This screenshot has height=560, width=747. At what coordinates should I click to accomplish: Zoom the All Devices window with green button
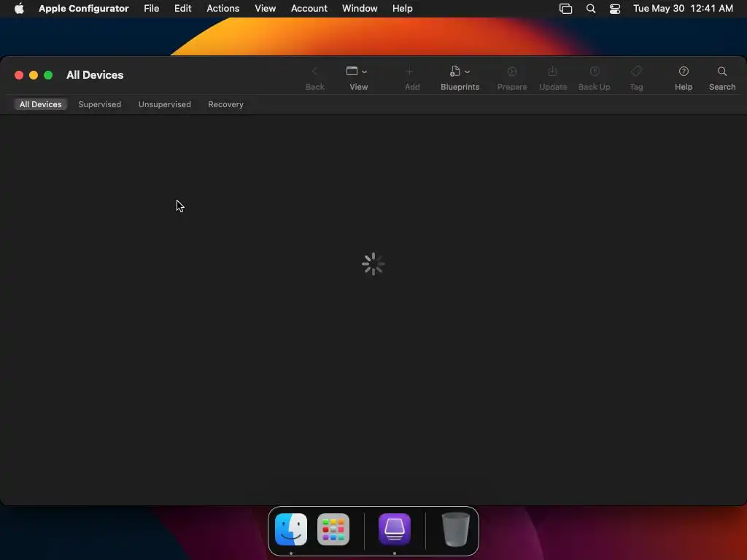point(48,75)
